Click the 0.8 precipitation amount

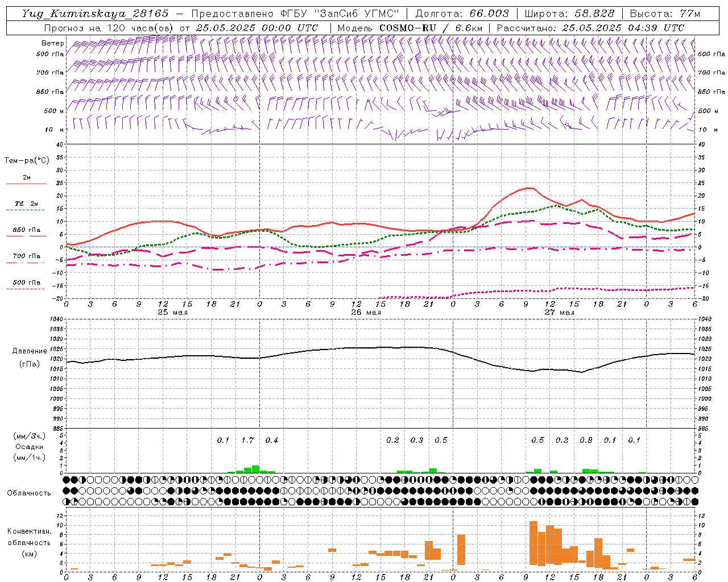coord(586,440)
